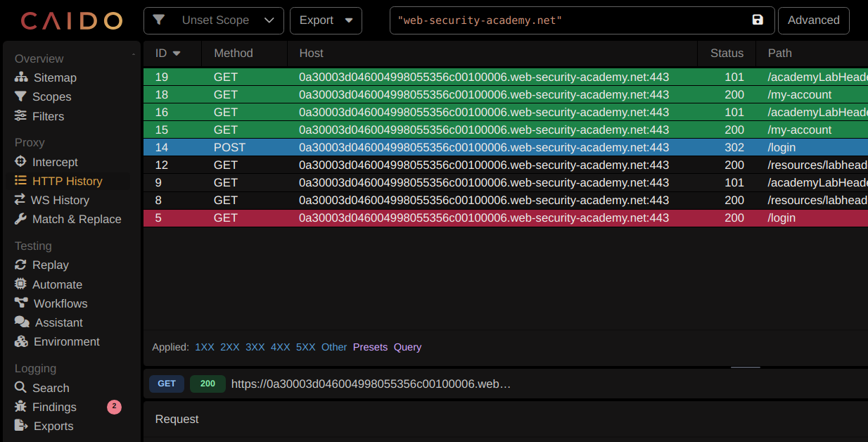Screen dimensions: 868x442
Task: Click the 200 status badge in details
Action: click(208, 384)
